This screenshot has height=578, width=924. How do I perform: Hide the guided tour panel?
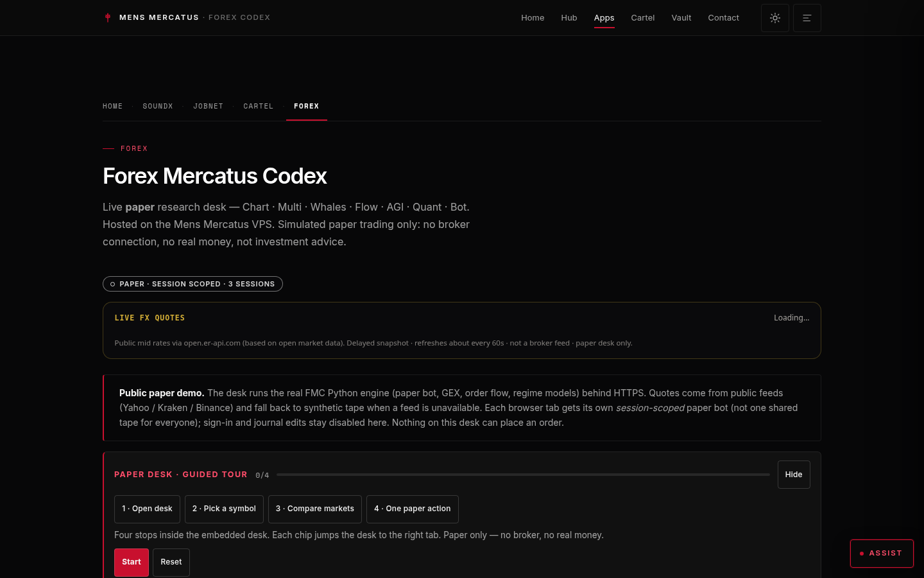pyautogui.click(x=794, y=475)
